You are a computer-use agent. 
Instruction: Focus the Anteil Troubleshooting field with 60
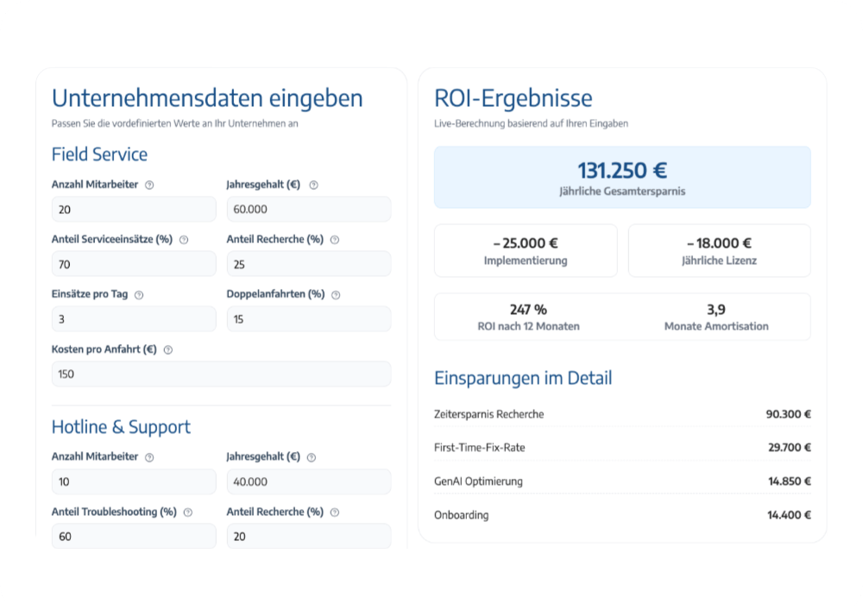tap(134, 537)
